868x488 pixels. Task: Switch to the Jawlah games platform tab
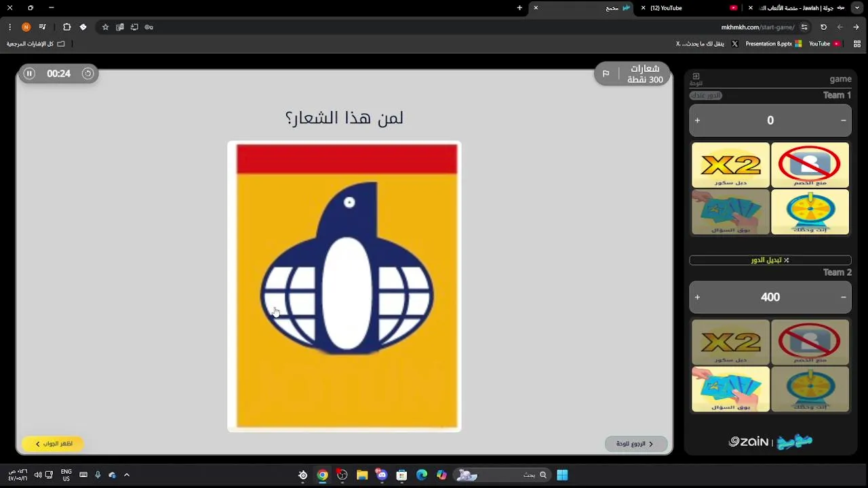(x=798, y=8)
